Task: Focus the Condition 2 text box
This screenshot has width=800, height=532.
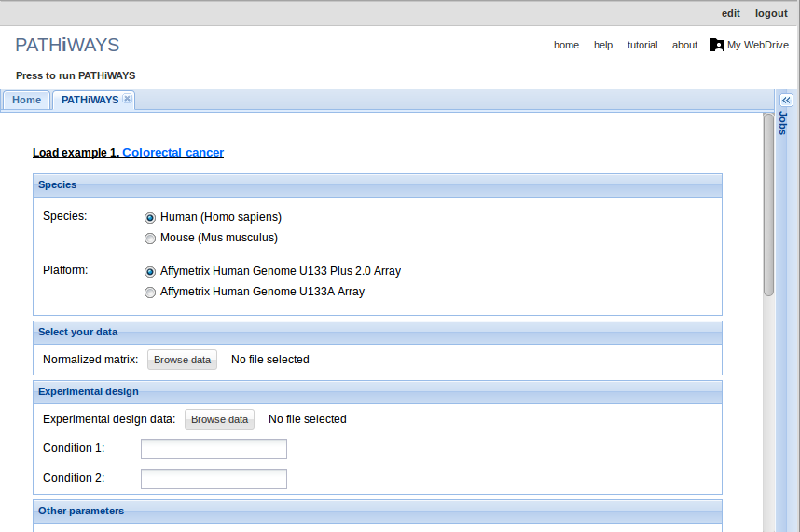Action: click(x=214, y=479)
